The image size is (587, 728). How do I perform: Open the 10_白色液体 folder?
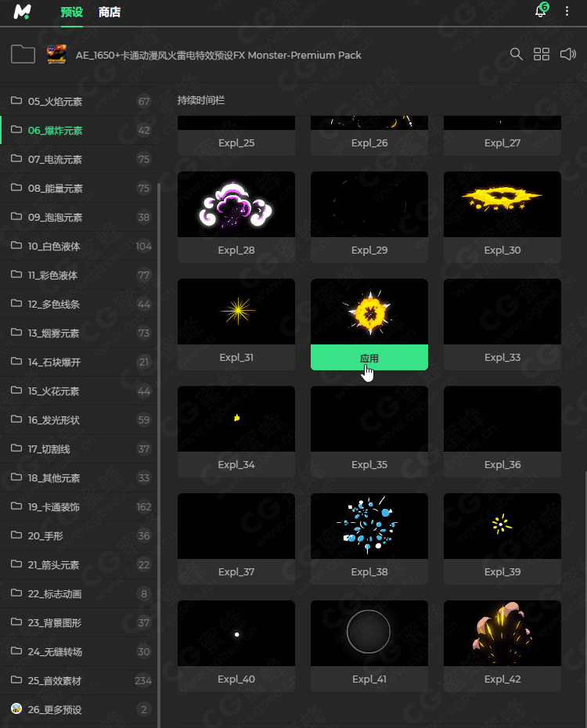pos(78,246)
